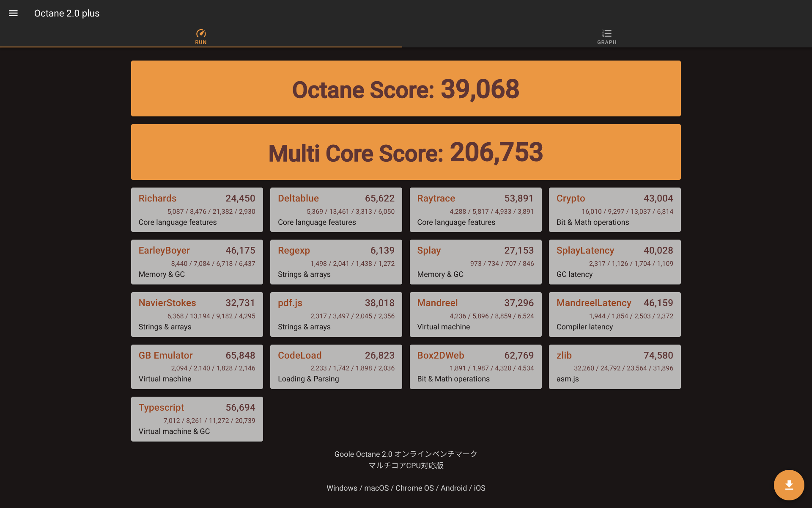Click the GRAPH list icon

pos(606,33)
